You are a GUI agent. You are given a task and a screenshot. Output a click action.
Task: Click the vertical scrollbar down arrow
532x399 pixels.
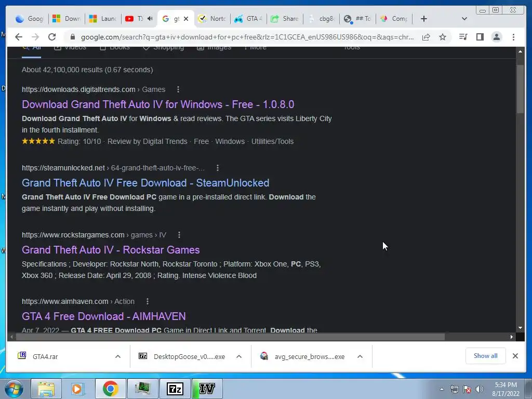click(520, 328)
